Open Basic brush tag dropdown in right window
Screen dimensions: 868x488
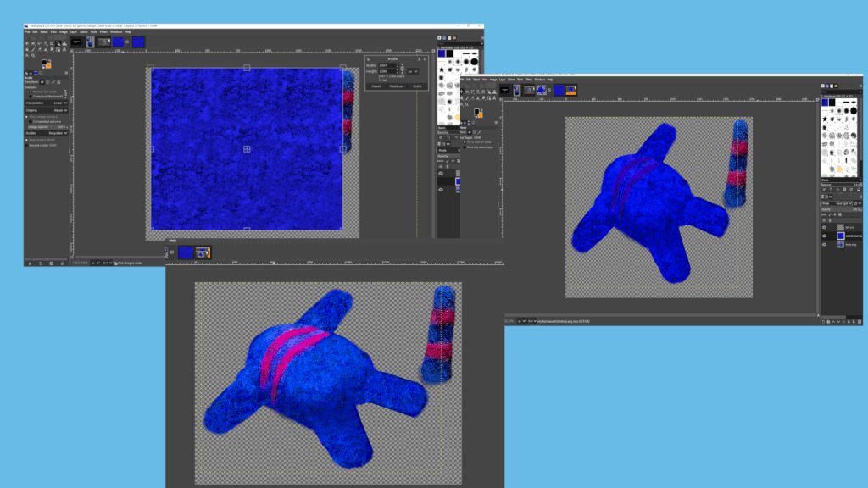pyautogui.click(x=842, y=180)
